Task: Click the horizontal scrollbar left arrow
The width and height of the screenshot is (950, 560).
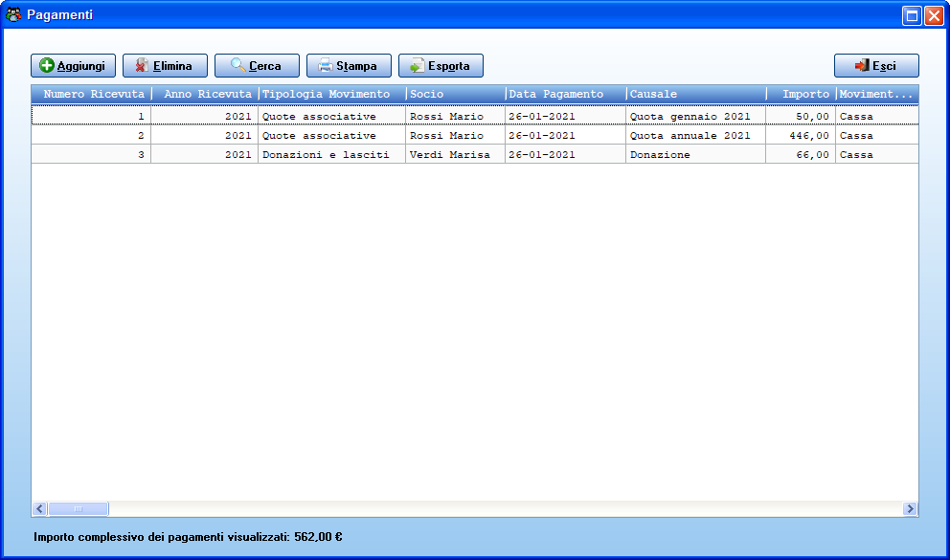Action: pos(40,508)
